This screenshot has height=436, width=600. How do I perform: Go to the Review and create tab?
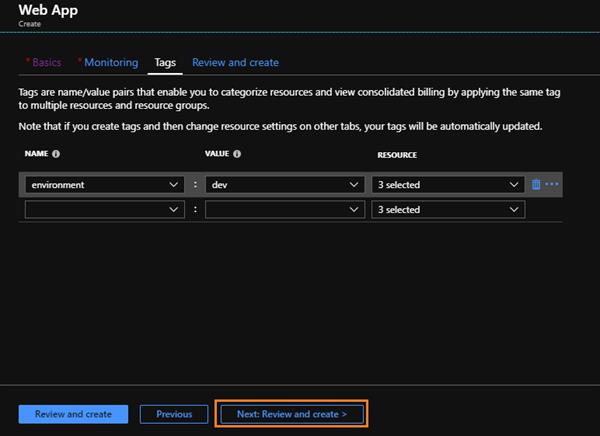point(235,62)
